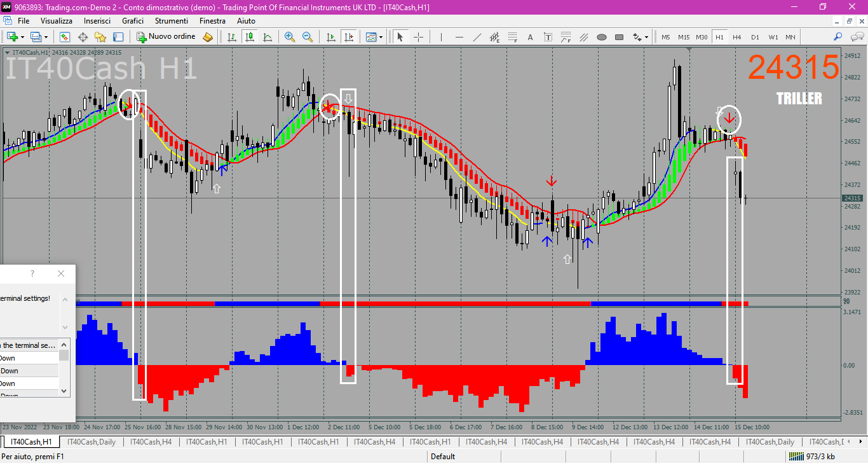Select the trendline tool
Image resolution: width=868 pixels, height=463 pixels.
point(477,37)
